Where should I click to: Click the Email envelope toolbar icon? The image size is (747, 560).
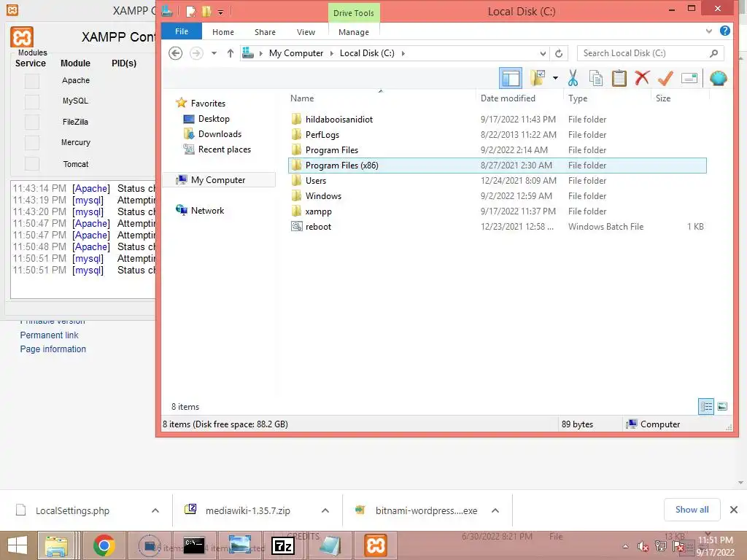[689, 78]
